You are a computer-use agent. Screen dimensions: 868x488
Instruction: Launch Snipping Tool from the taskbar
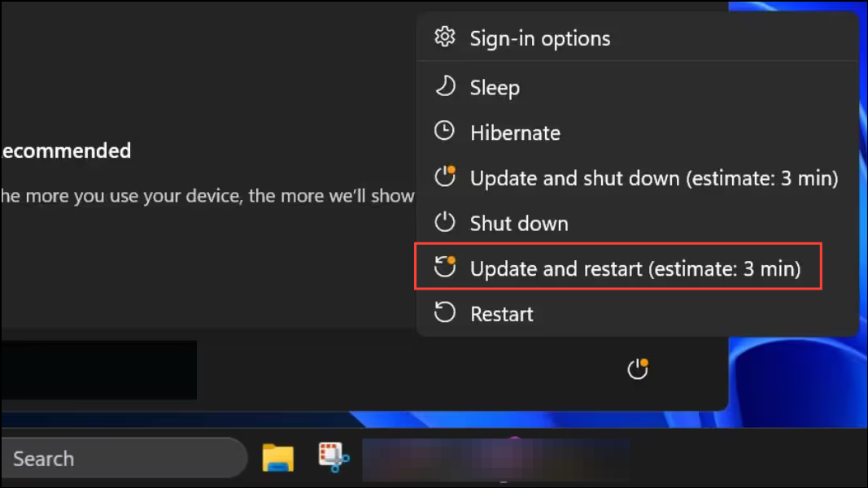[x=334, y=458]
